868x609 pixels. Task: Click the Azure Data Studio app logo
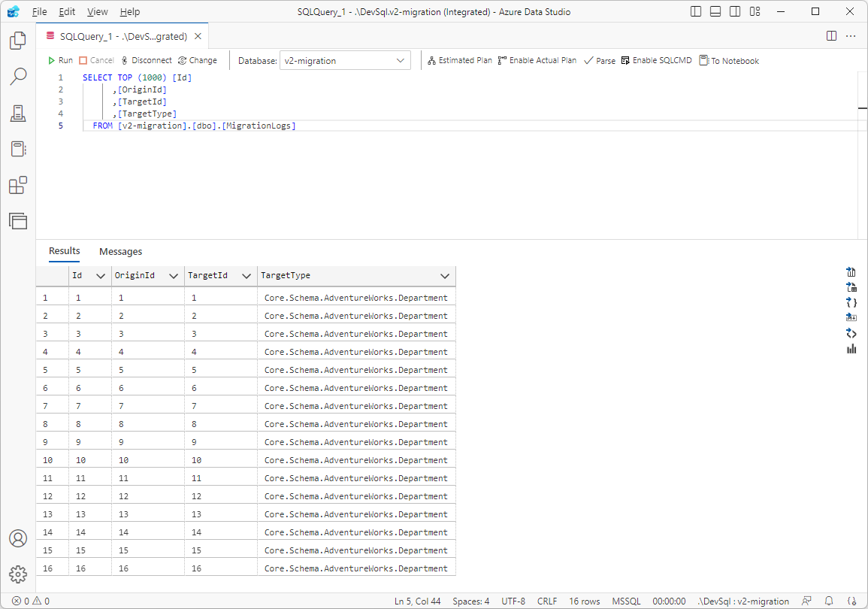coord(14,11)
